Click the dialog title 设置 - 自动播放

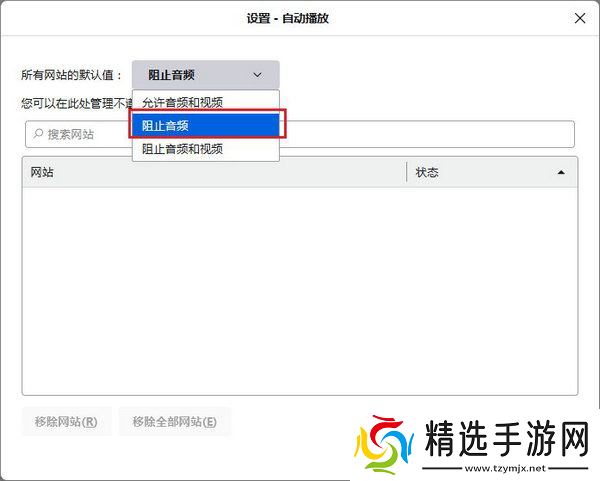coord(298,18)
